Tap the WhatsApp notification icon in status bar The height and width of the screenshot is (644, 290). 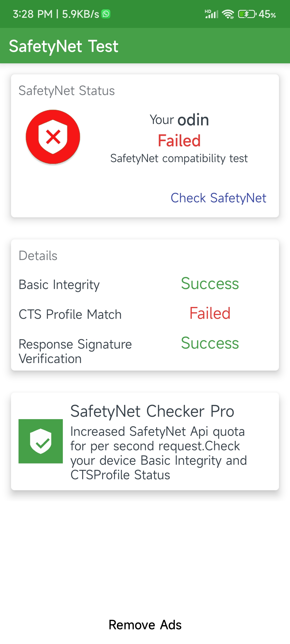106,14
